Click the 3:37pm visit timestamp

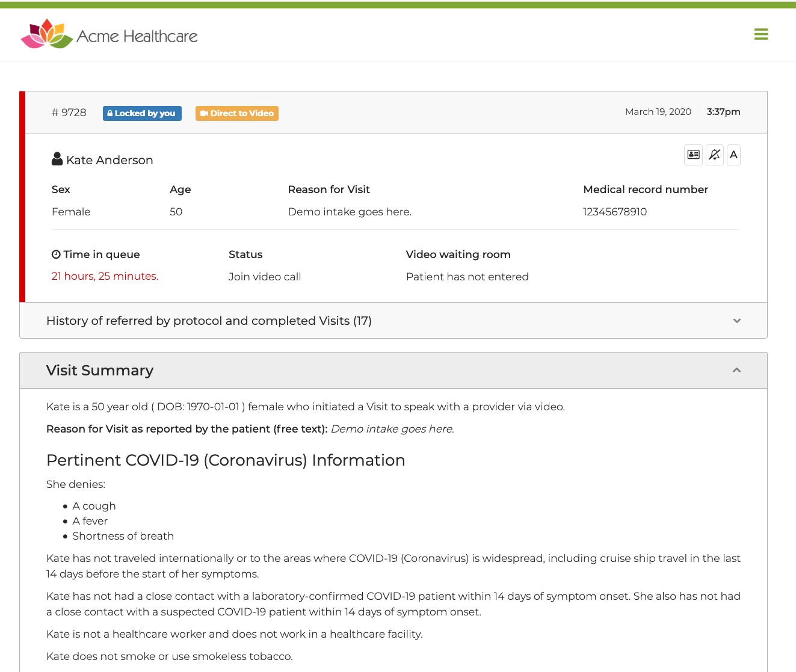[723, 112]
